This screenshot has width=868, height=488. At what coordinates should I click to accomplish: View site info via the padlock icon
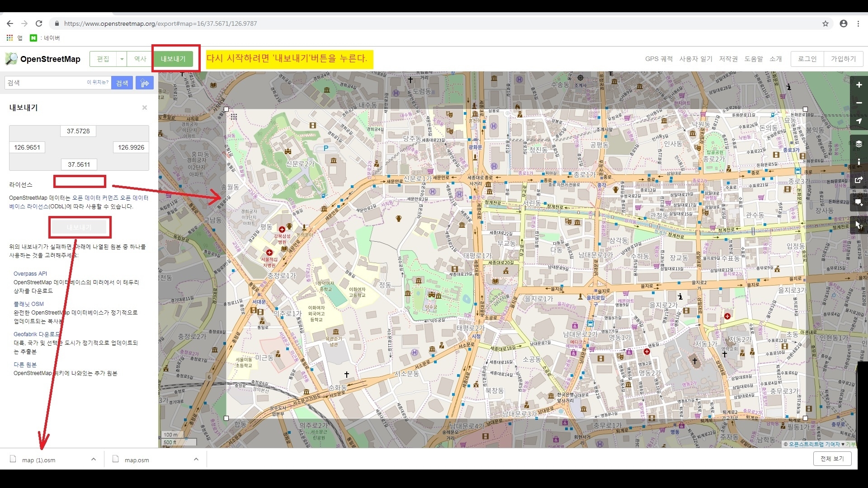coord(57,23)
